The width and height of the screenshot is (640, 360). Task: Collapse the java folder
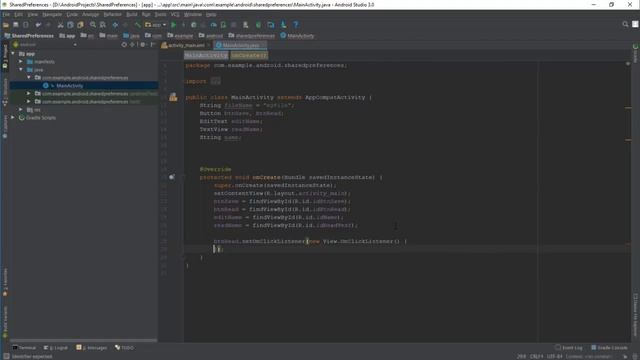(x=21, y=69)
